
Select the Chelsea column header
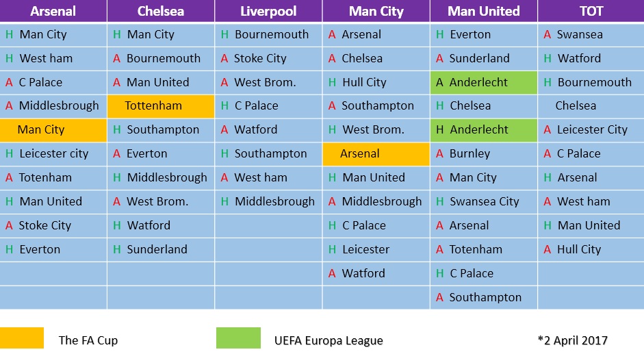tap(160, 11)
